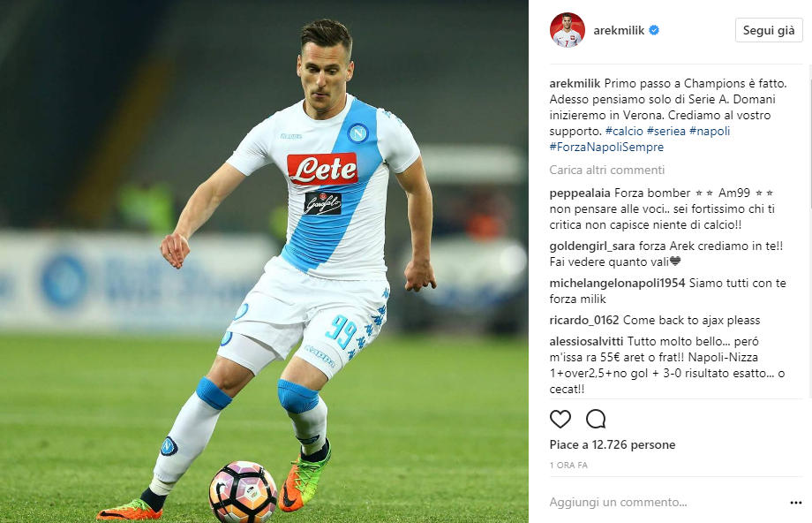Open ricardo_0162 profile link
Screen dimensions: 812x523
pyautogui.click(x=584, y=321)
